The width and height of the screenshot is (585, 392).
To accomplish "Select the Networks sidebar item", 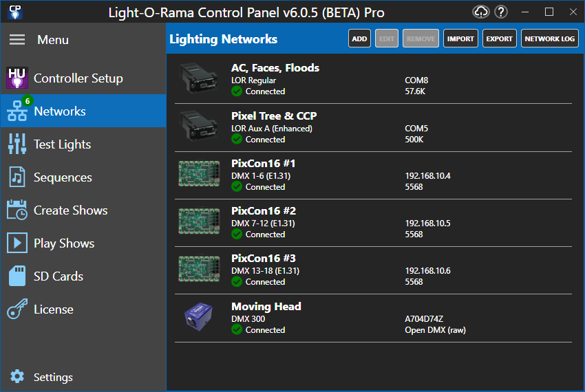I will pos(83,111).
